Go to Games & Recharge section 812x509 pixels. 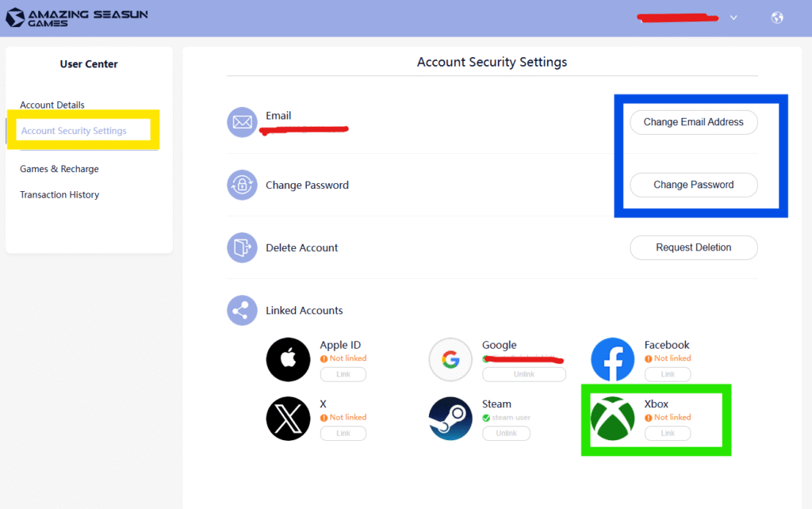coord(59,169)
